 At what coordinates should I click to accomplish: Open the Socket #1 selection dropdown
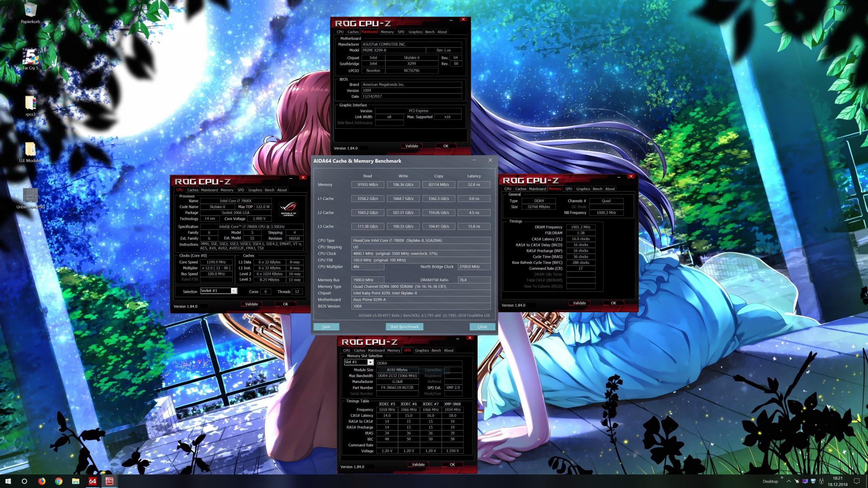tap(234, 291)
